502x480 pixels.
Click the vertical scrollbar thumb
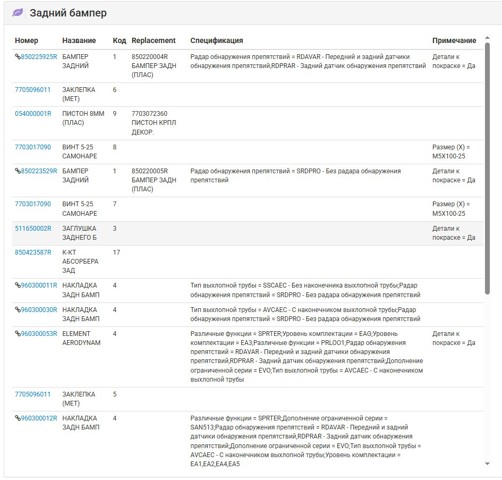487,168
